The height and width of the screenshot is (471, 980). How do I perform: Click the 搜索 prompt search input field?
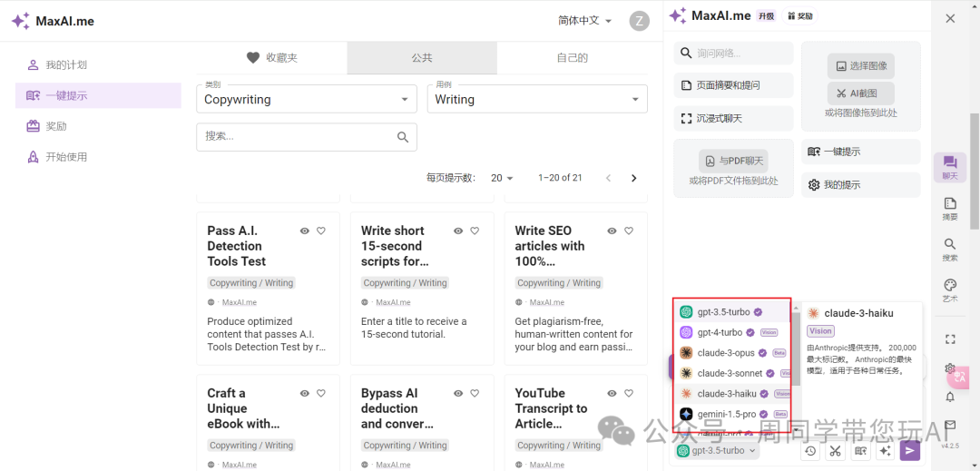pyautogui.click(x=297, y=137)
